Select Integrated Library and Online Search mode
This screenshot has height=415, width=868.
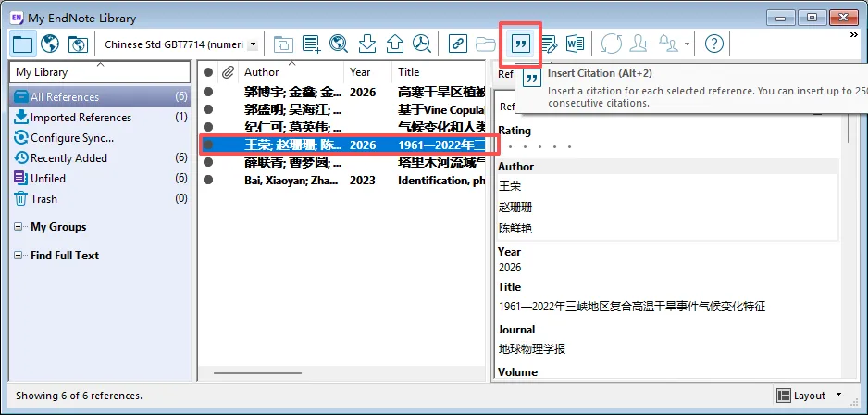[78, 44]
